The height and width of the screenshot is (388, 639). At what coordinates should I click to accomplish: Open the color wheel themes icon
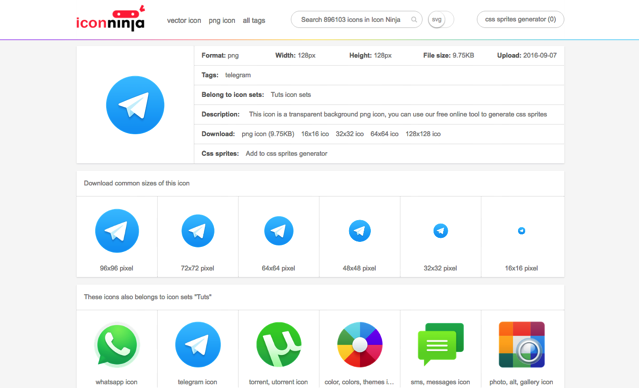360,345
